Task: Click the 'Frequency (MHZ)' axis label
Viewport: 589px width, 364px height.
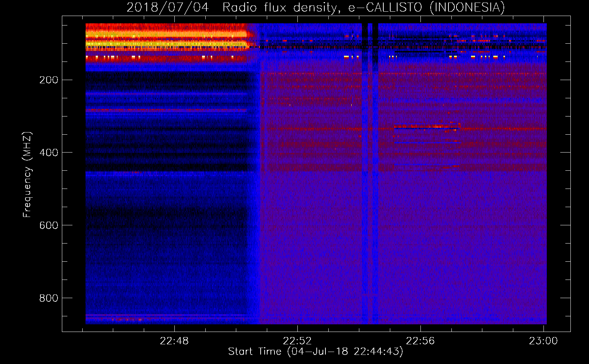Action: tap(27, 175)
